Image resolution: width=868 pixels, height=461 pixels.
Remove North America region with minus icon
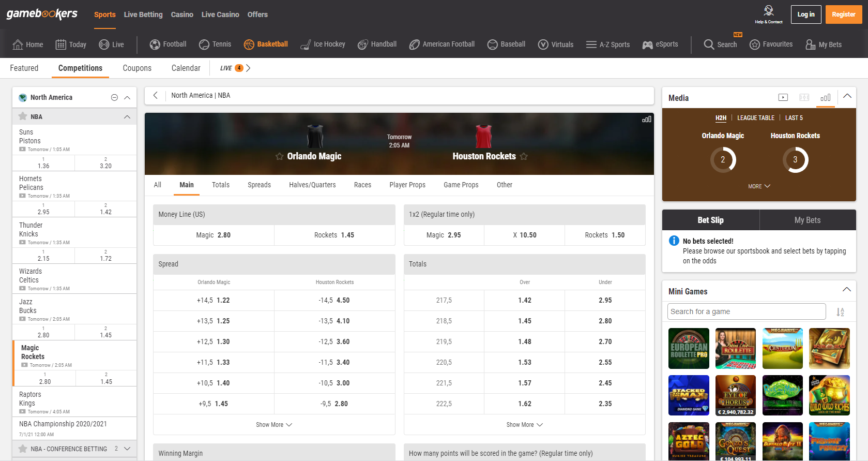pyautogui.click(x=115, y=97)
